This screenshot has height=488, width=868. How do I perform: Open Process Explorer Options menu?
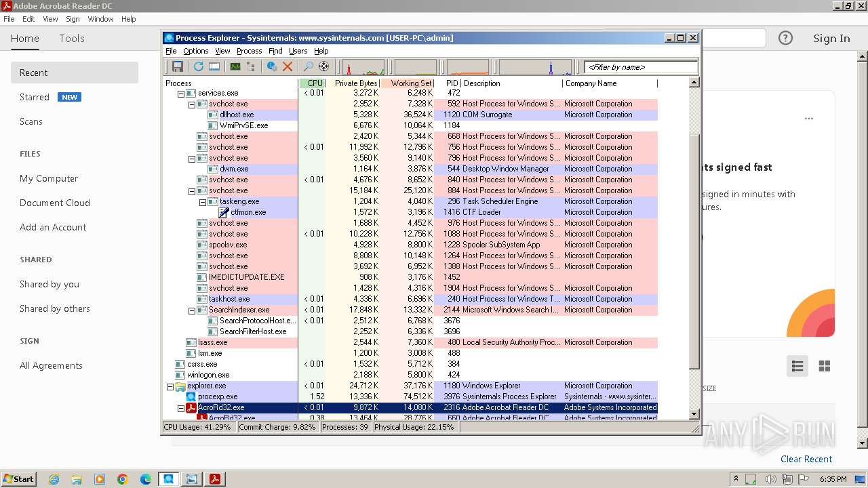pos(196,51)
